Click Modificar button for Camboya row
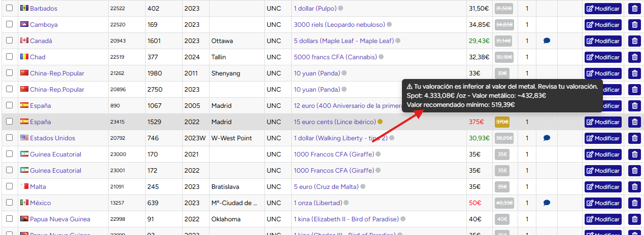This screenshot has height=235, width=644. [x=603, y=25]
